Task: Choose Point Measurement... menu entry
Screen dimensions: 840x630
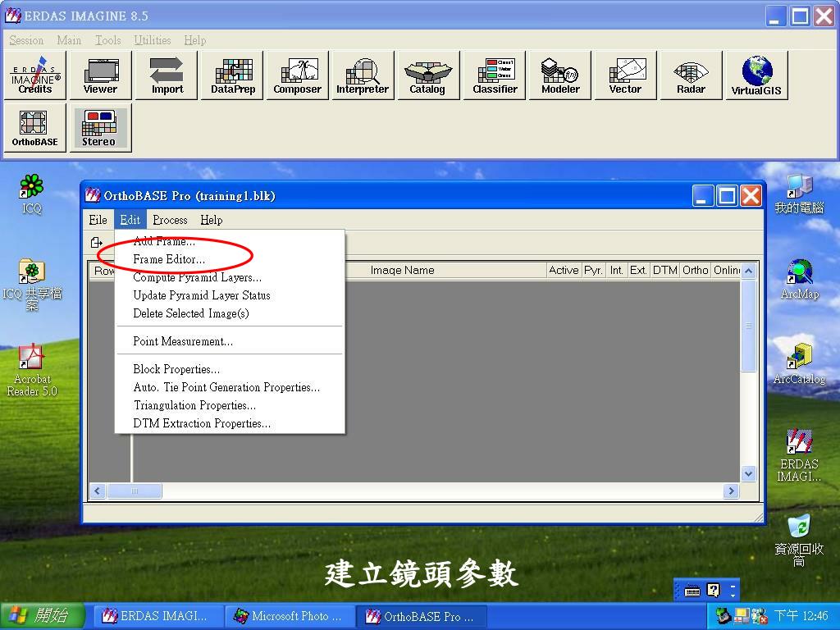Action: coord(230,341)
